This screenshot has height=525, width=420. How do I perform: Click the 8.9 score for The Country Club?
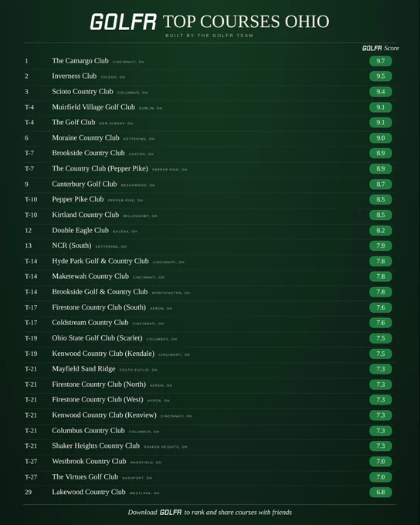(x=381, y=169)
